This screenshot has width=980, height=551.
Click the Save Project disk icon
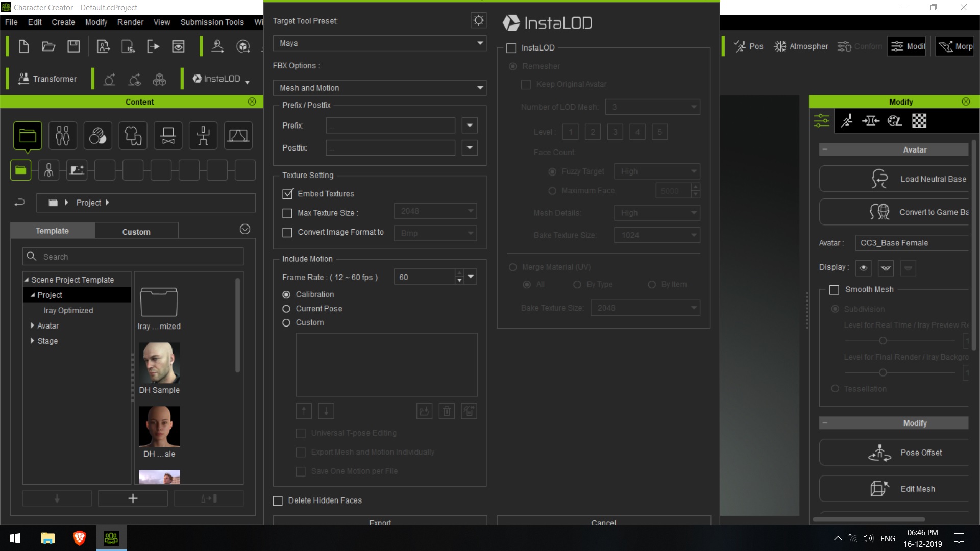click(x=73, y=46)
